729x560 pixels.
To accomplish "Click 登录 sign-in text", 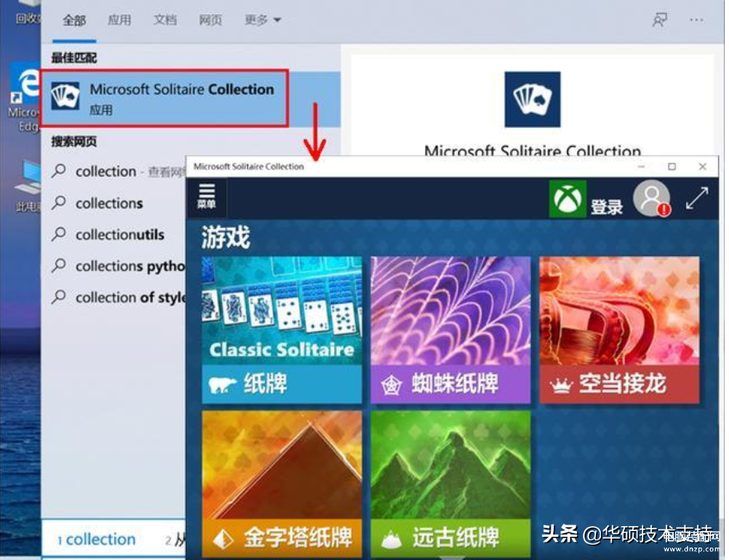I will point(607,206).
